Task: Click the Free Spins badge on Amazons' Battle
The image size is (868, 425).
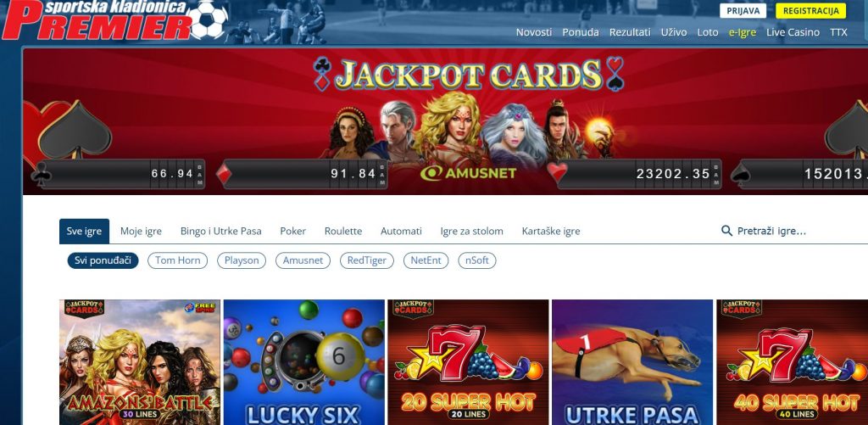Action: (199, 308)
